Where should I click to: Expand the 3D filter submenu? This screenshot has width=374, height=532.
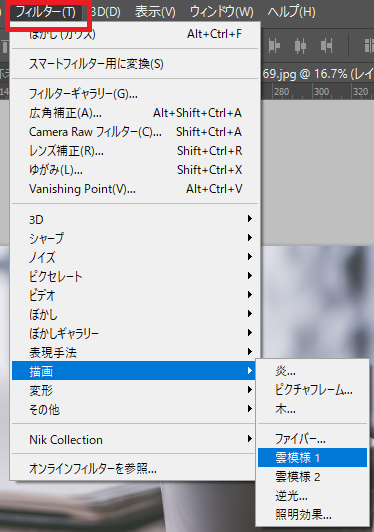[x=135, y=219]
